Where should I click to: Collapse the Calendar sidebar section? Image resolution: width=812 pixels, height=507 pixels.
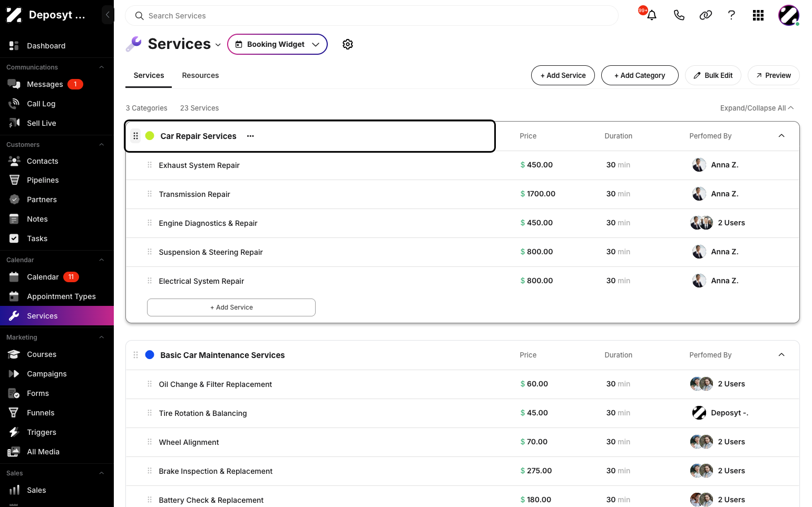click(102, 260)
